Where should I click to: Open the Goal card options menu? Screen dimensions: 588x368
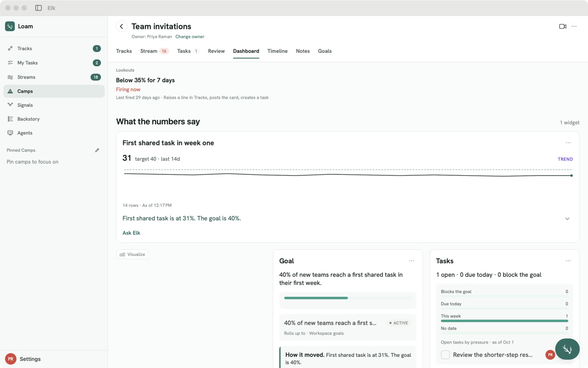pos(412,261)
